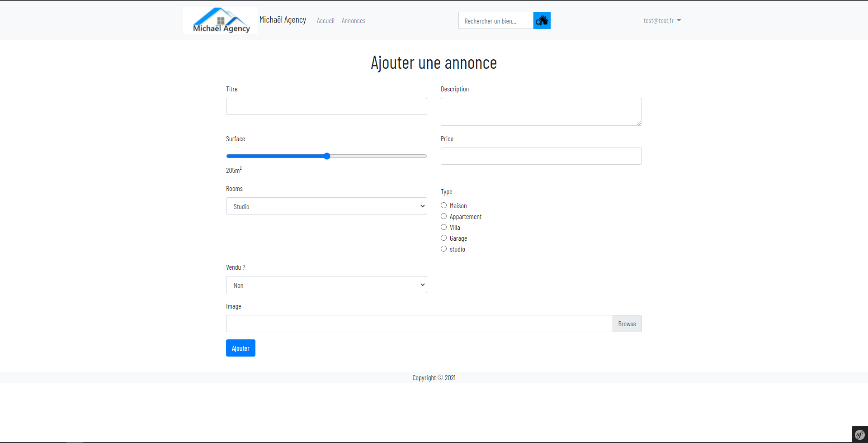Select the Appartement type option

point(443,216)
